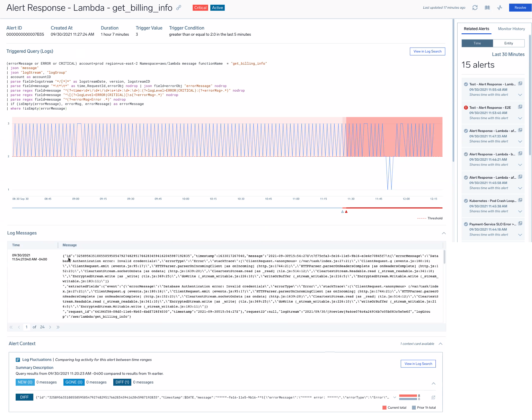Select the Related Alerts tab

[x=476, y=29]
